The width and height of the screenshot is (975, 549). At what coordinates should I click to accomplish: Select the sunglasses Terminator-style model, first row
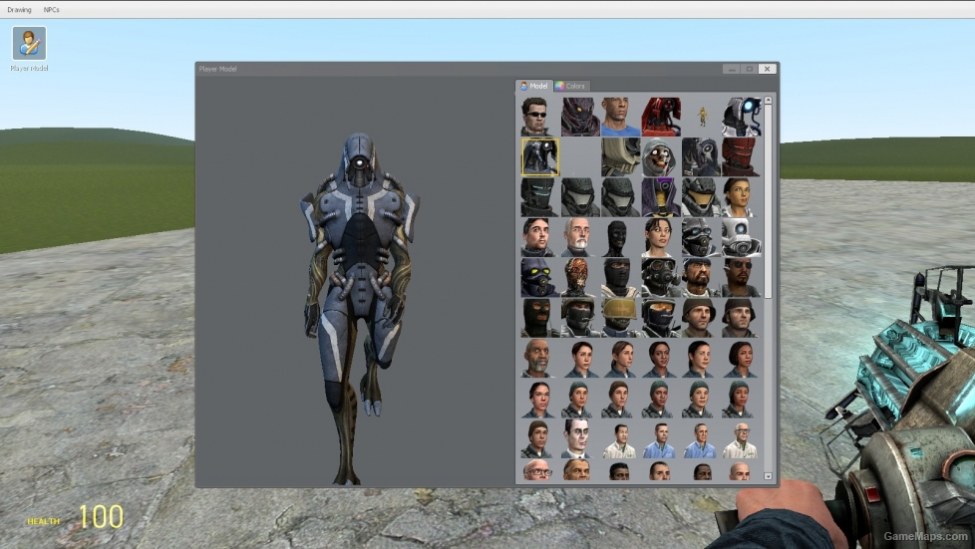538,116
